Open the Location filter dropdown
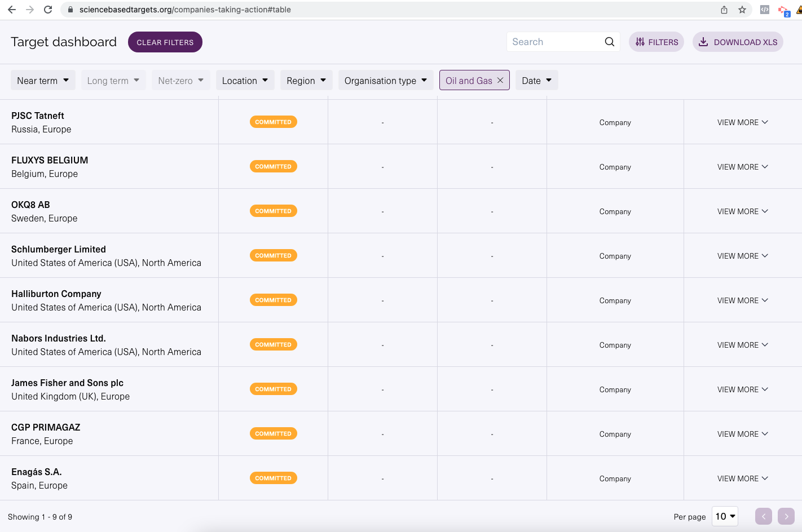 coord(245,81)
